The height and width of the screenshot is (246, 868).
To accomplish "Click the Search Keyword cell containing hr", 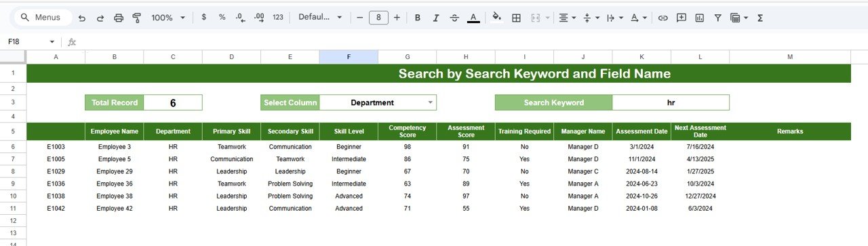I will coord(671,102).
